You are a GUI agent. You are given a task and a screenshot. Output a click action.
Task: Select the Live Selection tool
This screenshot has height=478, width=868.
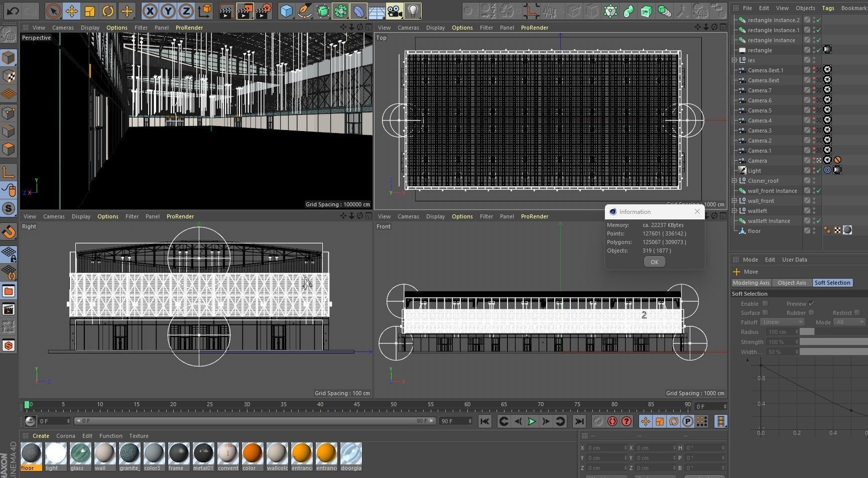[x=53, y=11]
